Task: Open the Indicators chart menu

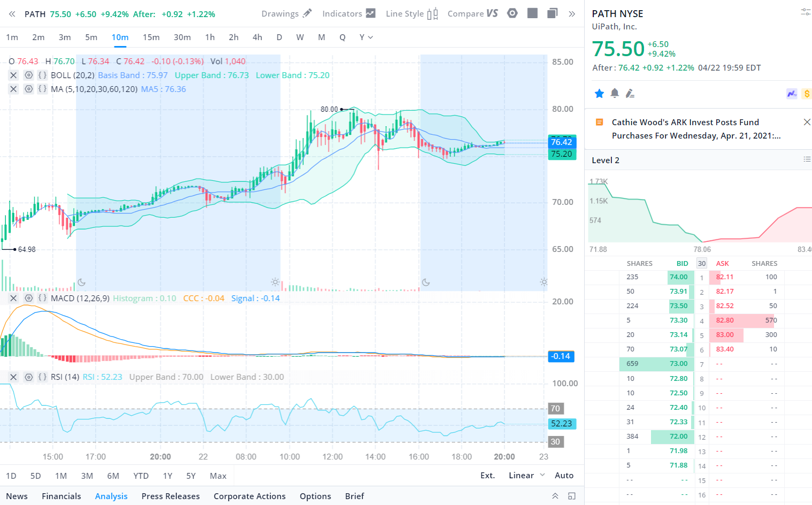Action: click(349, 13)
